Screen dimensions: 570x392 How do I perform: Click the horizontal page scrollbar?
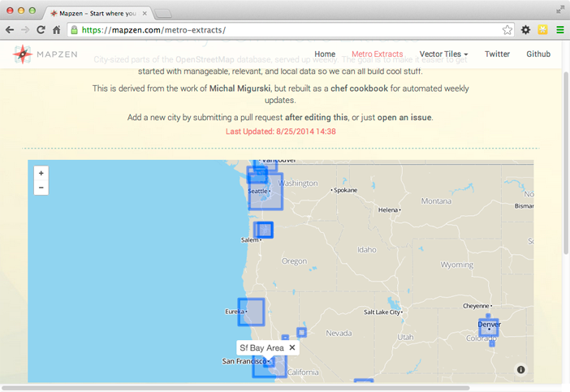(235, 388)
